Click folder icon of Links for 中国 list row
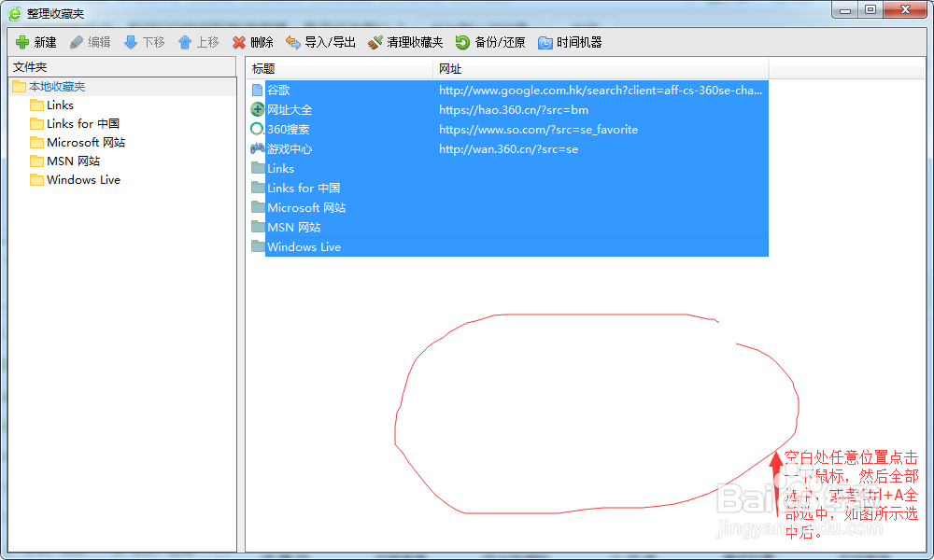This screenshot has height=560, width=934. click(x=258, y=188)
